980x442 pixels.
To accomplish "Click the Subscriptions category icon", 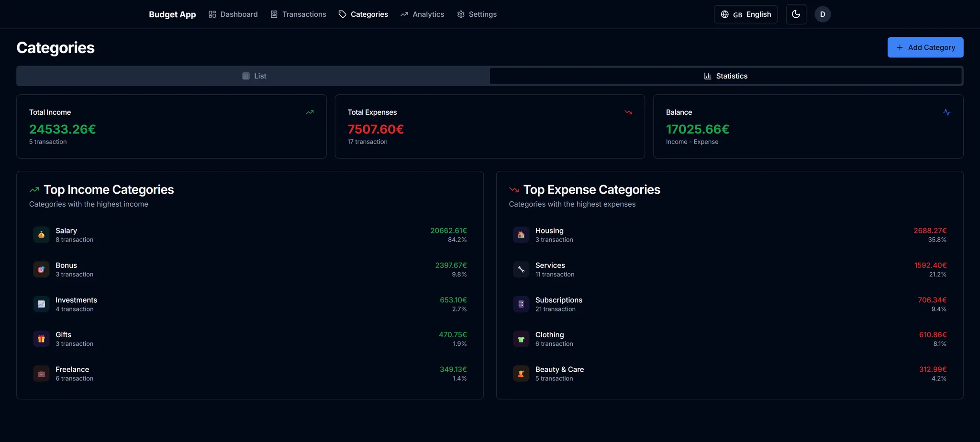I will point(521,304).
